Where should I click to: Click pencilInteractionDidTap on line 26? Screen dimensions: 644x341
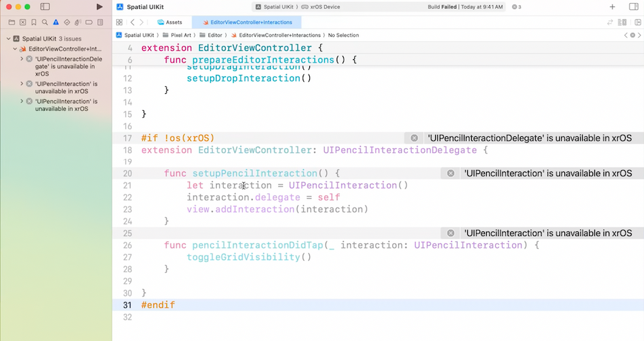pos(258,245)
